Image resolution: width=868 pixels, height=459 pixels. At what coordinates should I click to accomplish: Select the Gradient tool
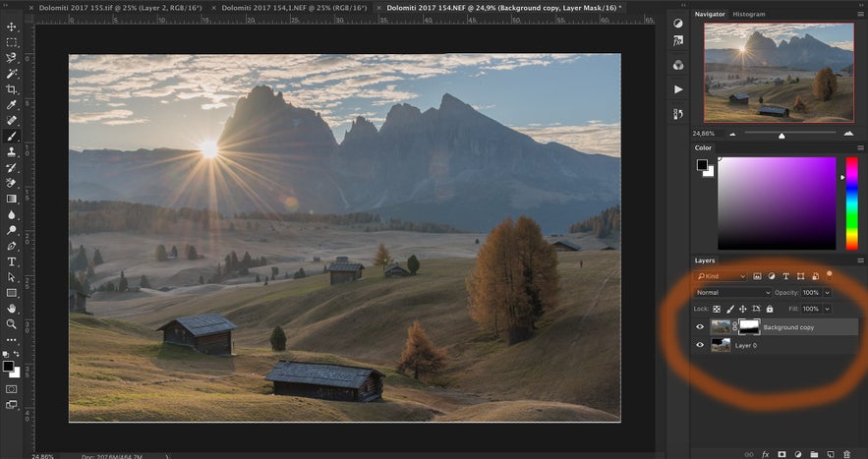click(11, 199)
